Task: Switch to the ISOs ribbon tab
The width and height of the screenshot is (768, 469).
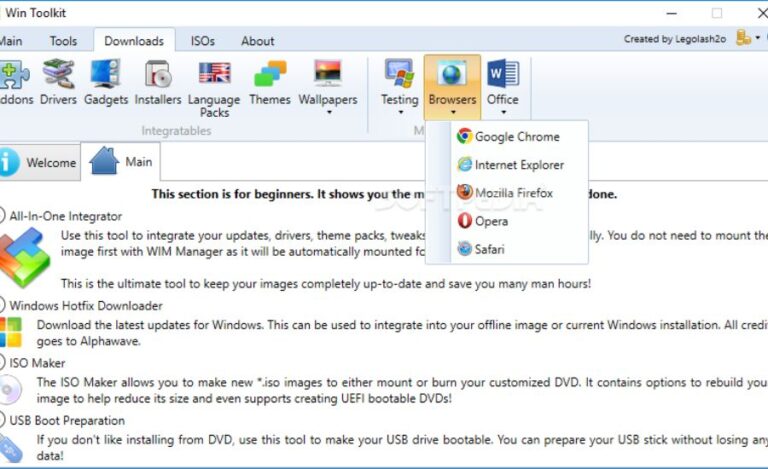Action: click(x=203, y=41)
